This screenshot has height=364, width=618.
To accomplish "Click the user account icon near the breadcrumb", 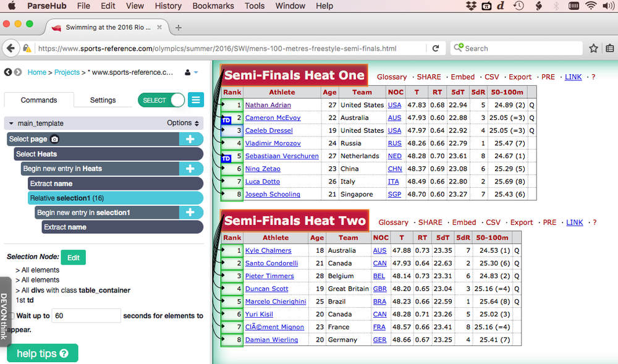I will click(186, 72).
